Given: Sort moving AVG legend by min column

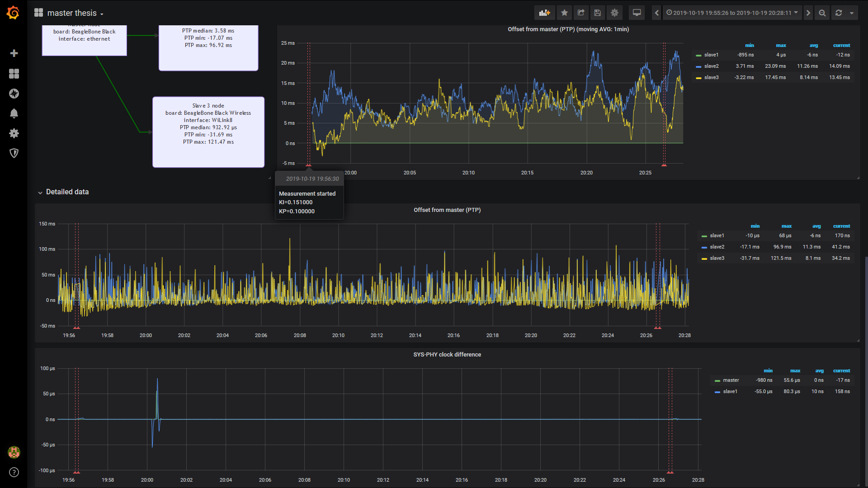Looking at the screenshot, I should tap(749, 45).
